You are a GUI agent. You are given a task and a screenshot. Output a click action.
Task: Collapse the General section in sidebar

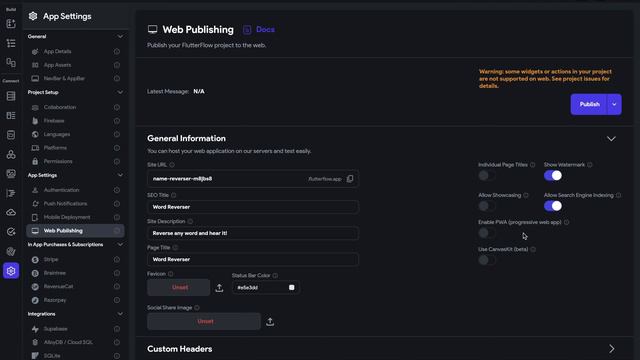point(120,36)
